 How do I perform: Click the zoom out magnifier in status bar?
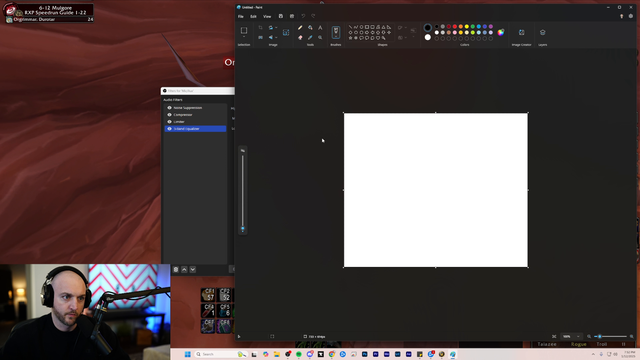tap(589, 336)
